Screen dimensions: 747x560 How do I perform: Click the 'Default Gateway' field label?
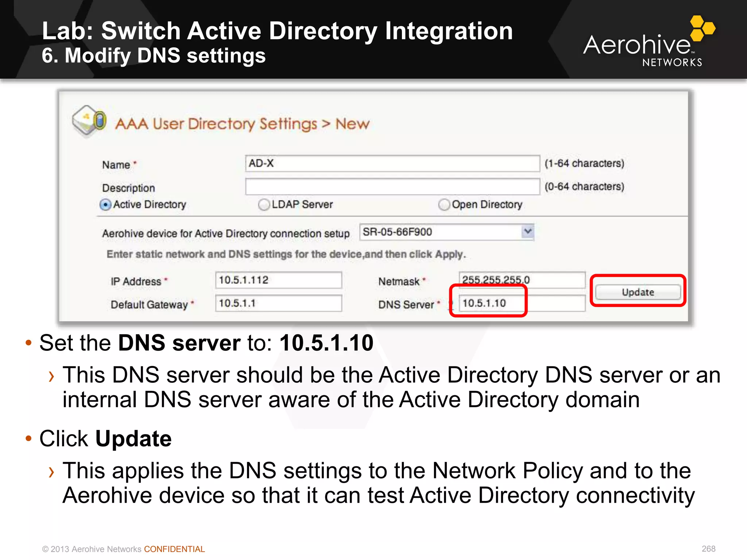149,304
